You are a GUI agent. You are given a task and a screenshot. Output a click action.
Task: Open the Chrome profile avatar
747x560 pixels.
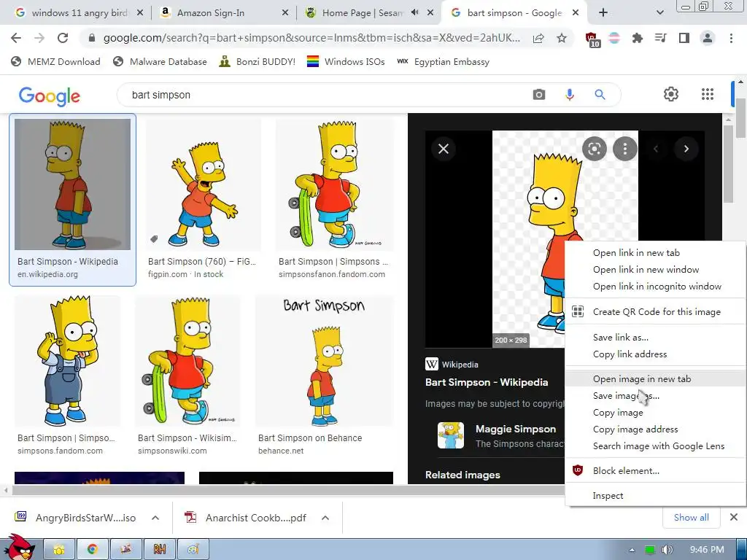[x=708, y=38]
